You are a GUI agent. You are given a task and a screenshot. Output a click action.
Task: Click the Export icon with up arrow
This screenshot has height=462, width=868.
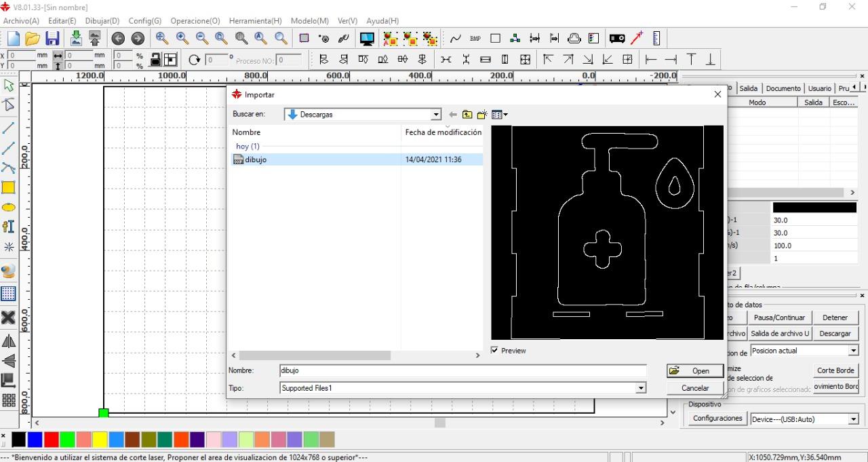pyautogui.click(x=94, y=39)
